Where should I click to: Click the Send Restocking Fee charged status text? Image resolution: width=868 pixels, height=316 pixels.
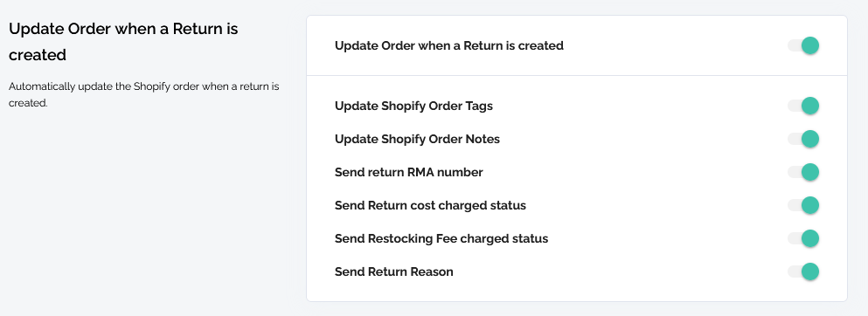[441, 238]
